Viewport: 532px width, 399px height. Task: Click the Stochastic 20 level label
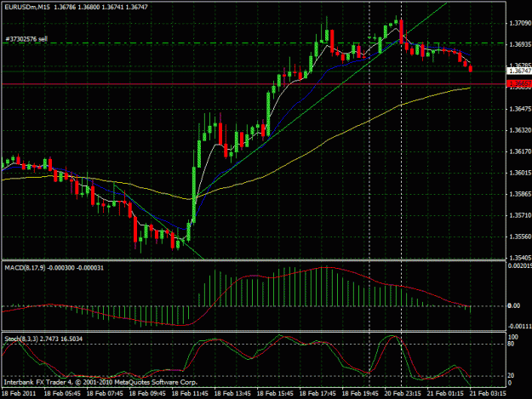pos(511,376)
